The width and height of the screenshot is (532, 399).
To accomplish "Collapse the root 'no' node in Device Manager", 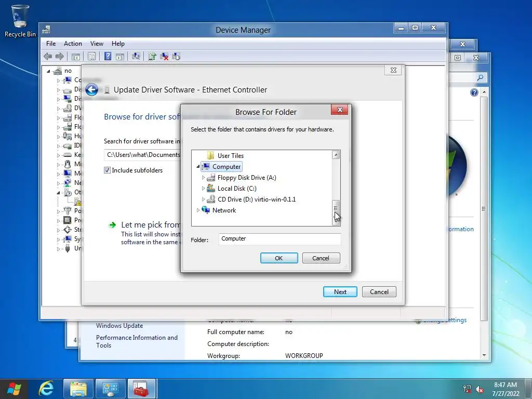I will [48, 71].
